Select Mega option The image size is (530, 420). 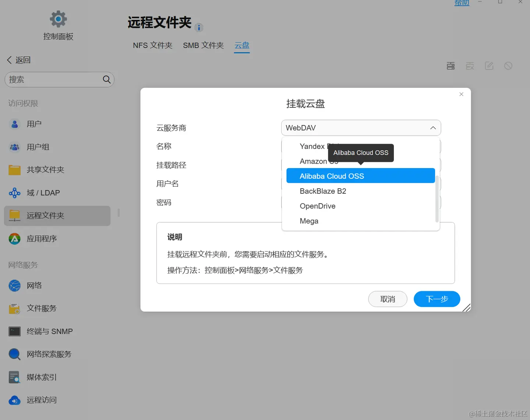pyautogui.click(x=361, y=221)
